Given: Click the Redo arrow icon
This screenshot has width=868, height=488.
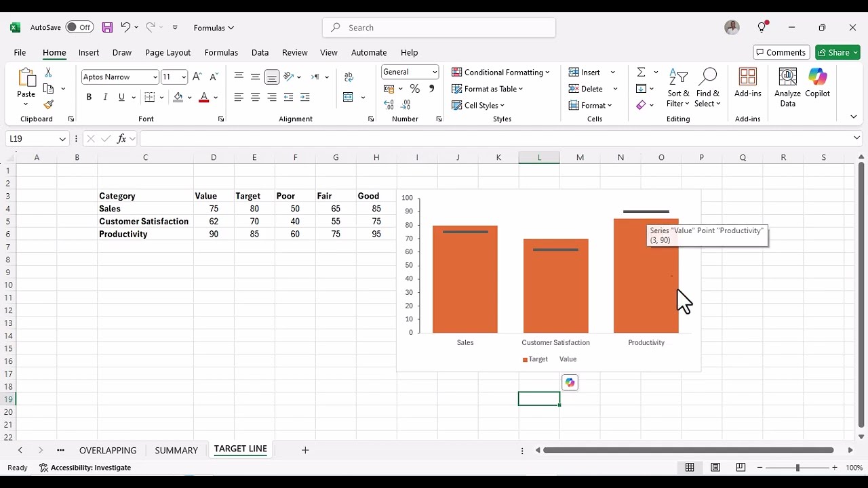Looking at the screenshot, I should [x=151, y=28].
